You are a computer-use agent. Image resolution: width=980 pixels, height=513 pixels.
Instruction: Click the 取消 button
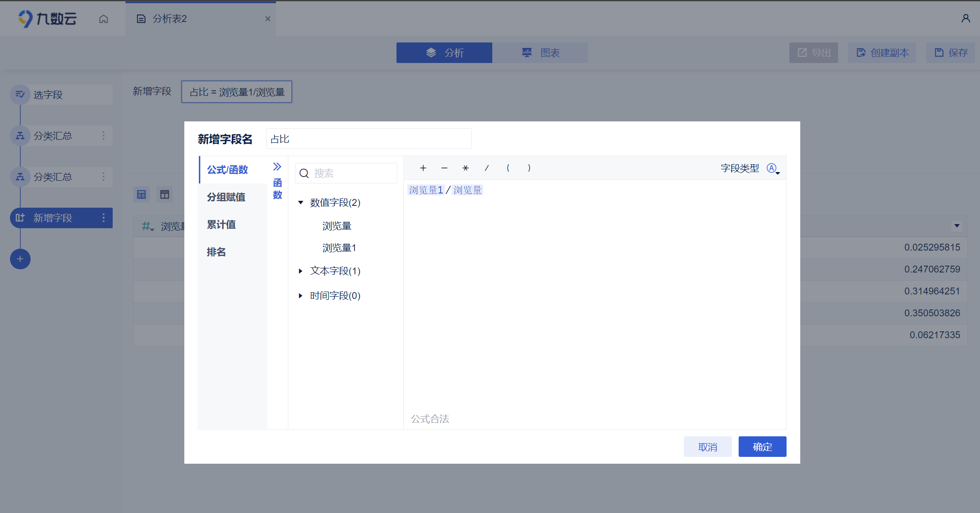(x=708, y=447)
